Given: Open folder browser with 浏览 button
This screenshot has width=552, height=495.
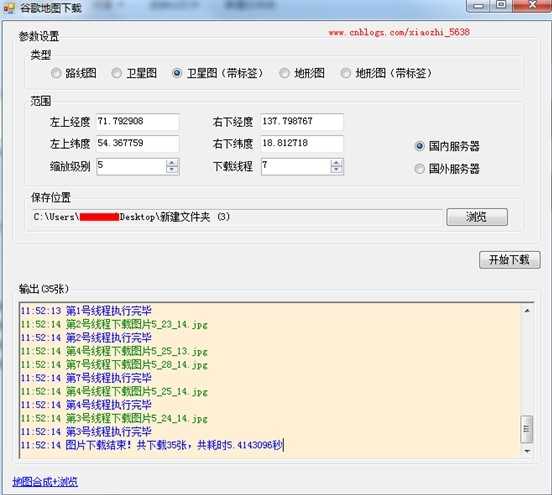Looking at the screenshot, I should (x=477, y=217).
